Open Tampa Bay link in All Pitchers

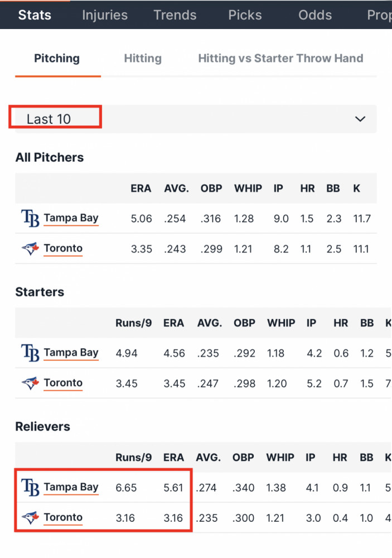click(x=71, y=218)
